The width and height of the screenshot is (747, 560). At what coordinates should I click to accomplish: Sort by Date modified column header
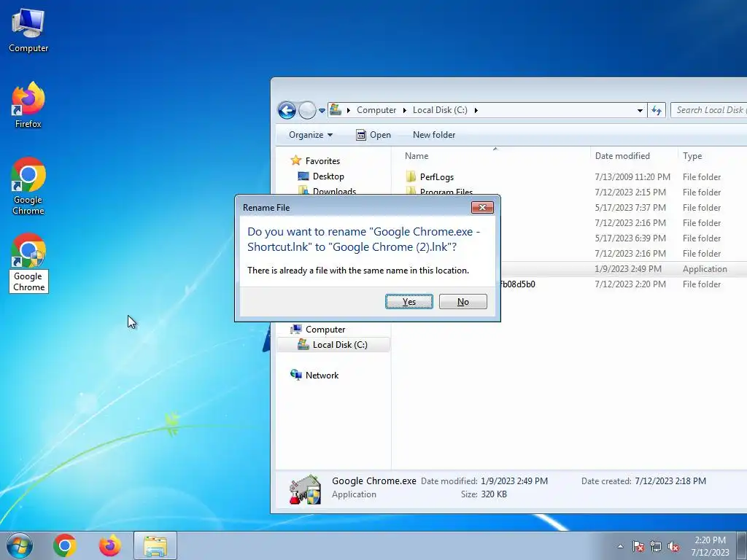pos(622,156)
